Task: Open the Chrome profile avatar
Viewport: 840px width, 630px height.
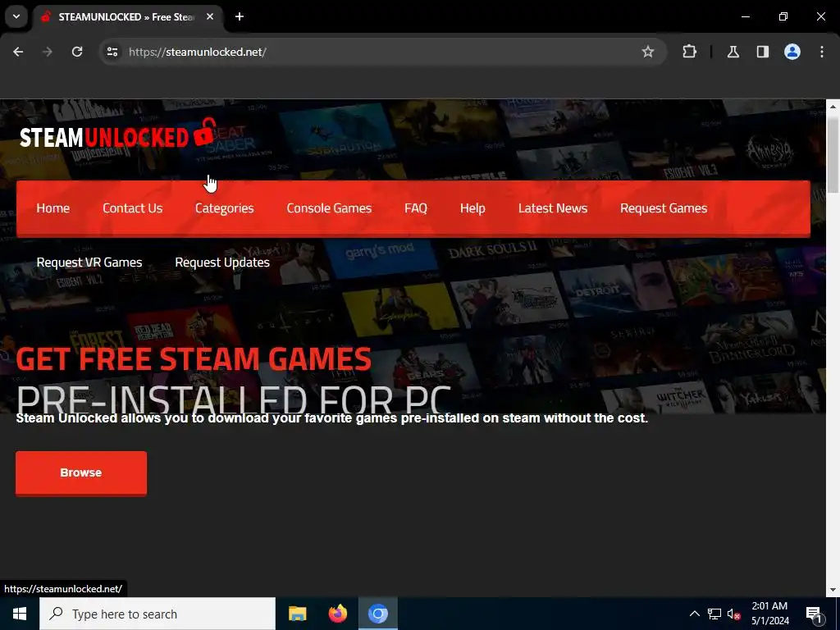Action: click(x=792, y=52)
